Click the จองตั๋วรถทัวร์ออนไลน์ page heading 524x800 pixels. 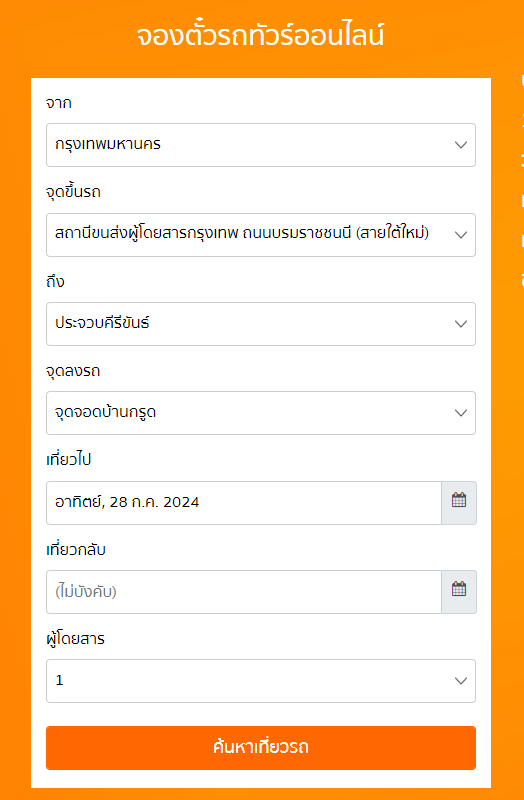(260, 36)
